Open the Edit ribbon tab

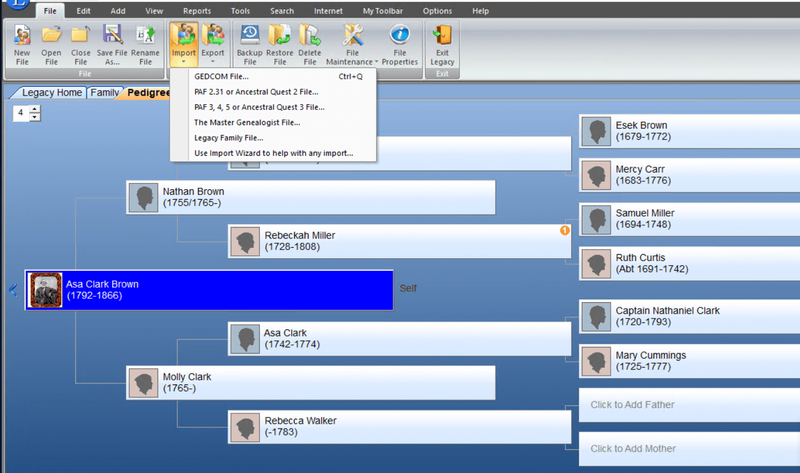pos(83,11)
